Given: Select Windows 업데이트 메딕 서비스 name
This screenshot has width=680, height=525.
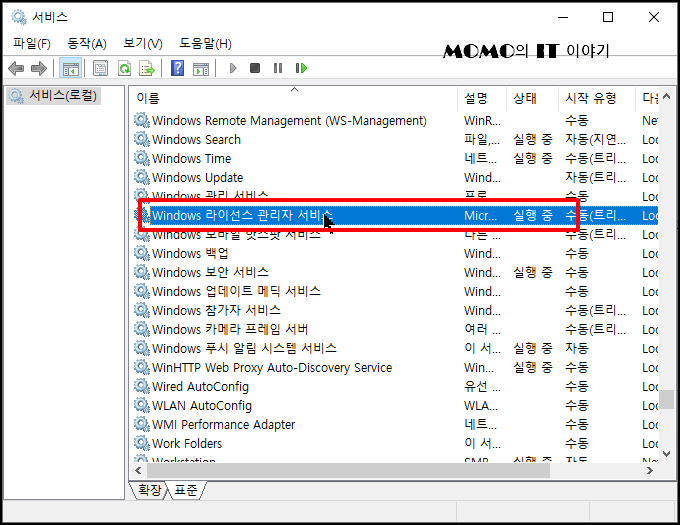Looking at the screenshot, I should coord(236,291).
